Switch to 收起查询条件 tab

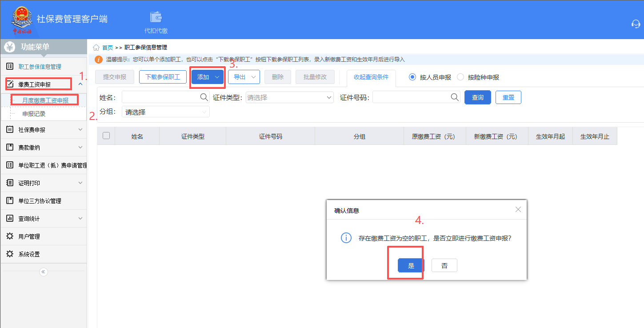[x=371, y=77]
